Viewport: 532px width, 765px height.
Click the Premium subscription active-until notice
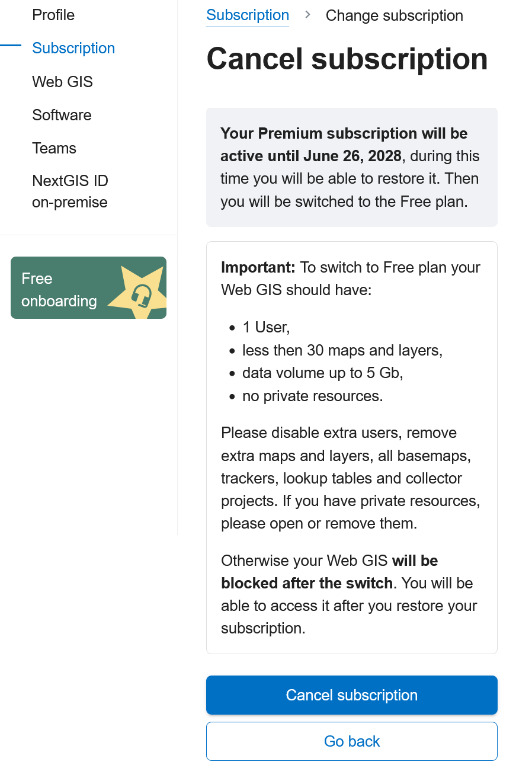click(352, 167)
